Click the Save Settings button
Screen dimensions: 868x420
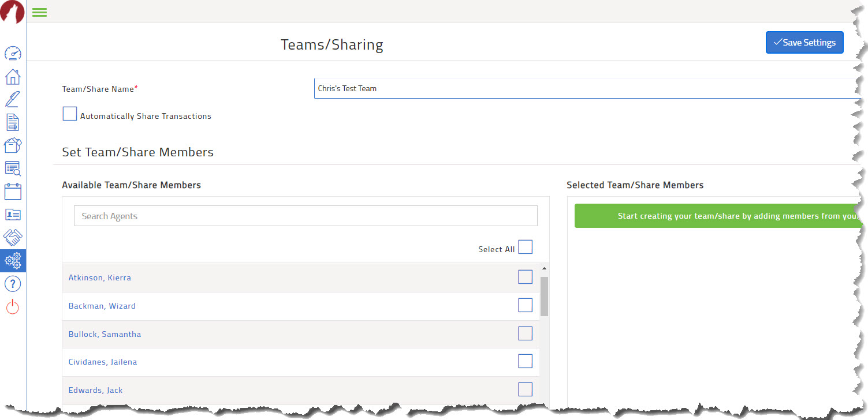pos(804,42)
